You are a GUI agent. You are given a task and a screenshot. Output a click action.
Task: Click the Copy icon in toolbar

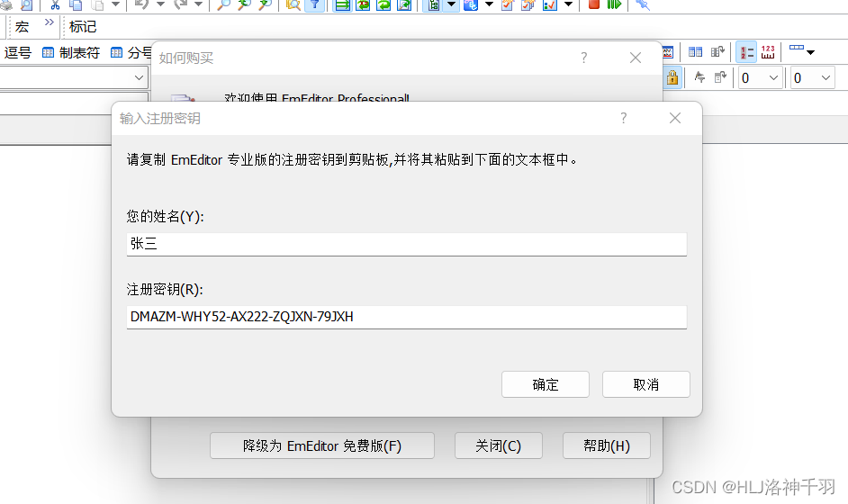coord(77,4)
